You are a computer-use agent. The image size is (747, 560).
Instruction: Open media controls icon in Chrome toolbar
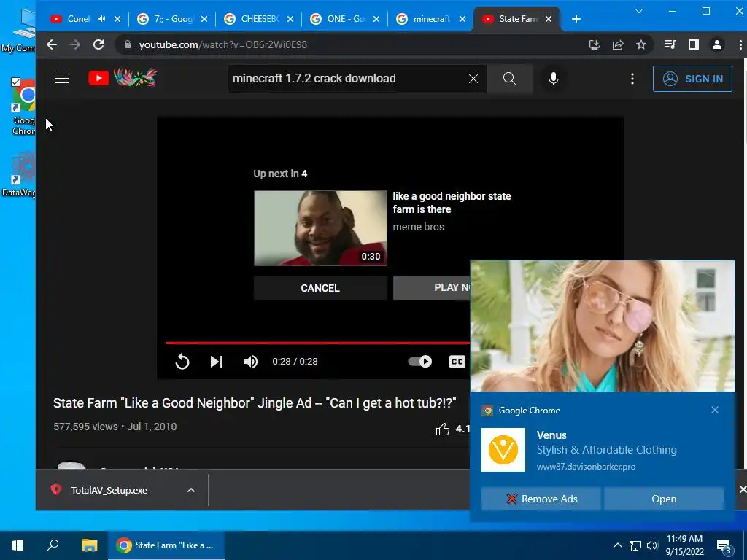pos(670,44)
